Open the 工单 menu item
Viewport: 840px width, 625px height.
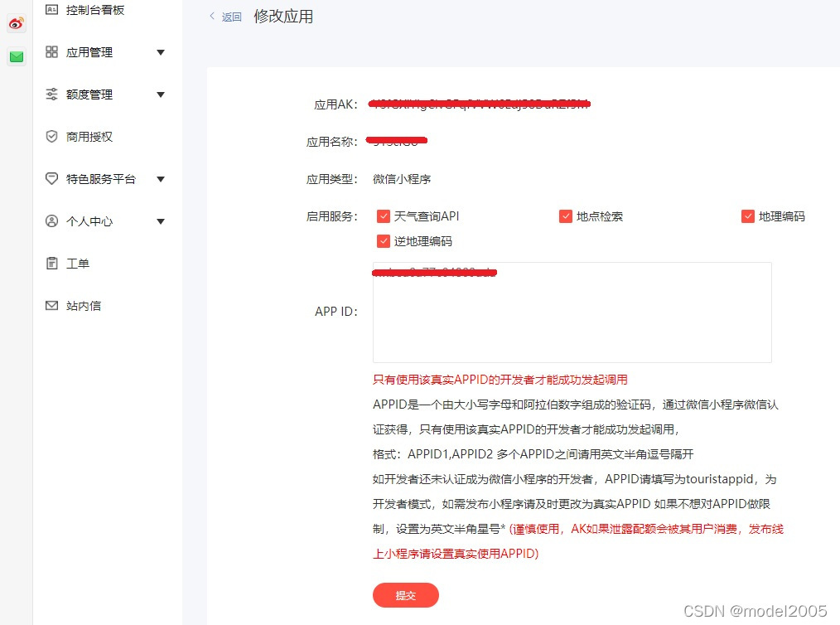click(77, 264)
